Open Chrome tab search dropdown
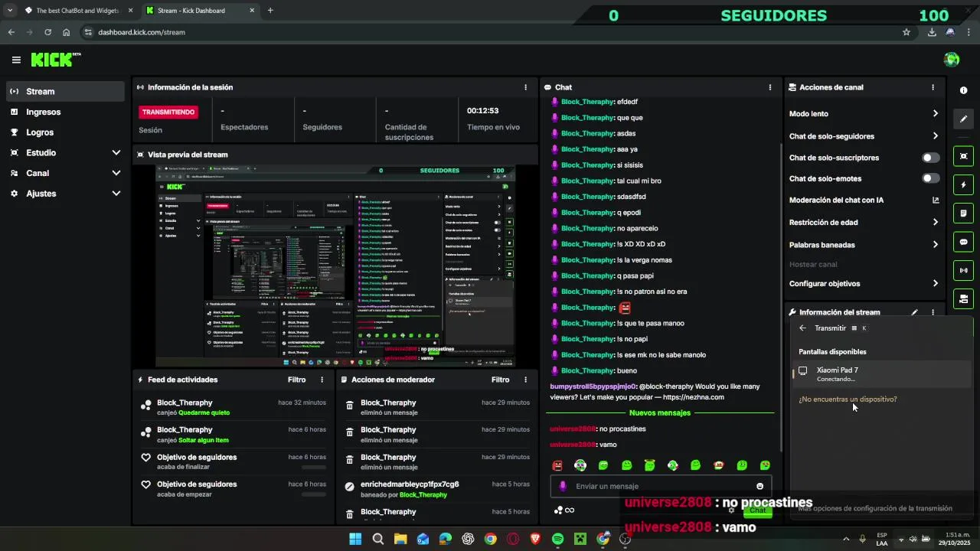The image size is (980, 551). pos(10,11)
